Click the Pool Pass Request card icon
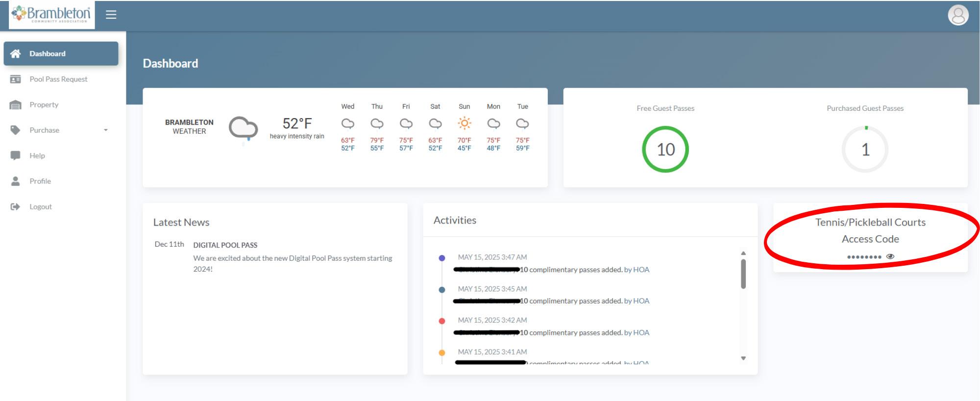 pos(16,79)
